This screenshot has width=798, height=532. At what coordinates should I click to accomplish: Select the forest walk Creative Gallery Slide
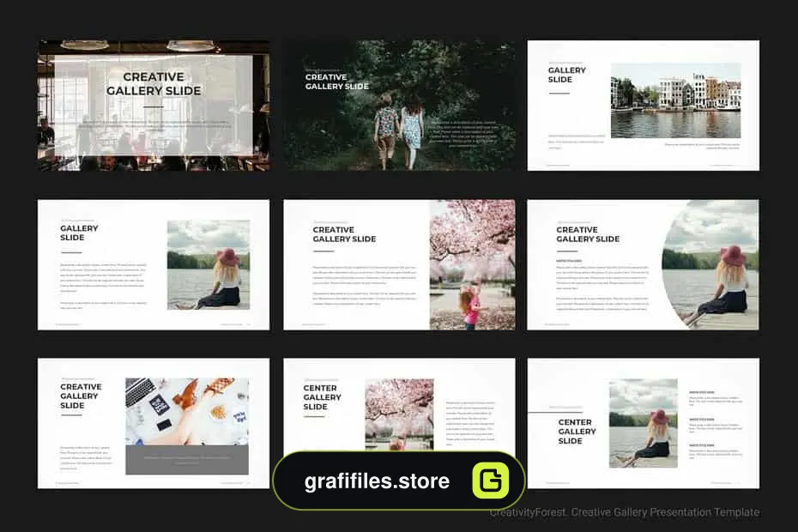(400, 106)
